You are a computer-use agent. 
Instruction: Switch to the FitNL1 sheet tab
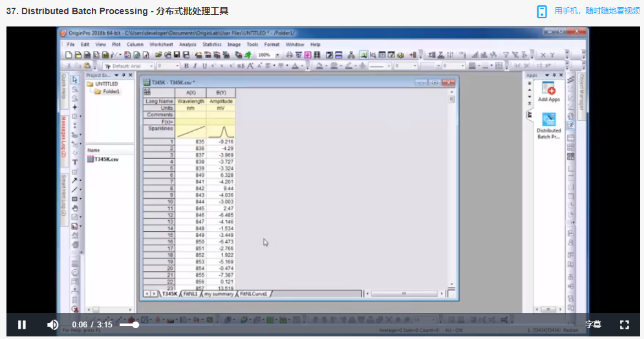[x=190, y=294]
